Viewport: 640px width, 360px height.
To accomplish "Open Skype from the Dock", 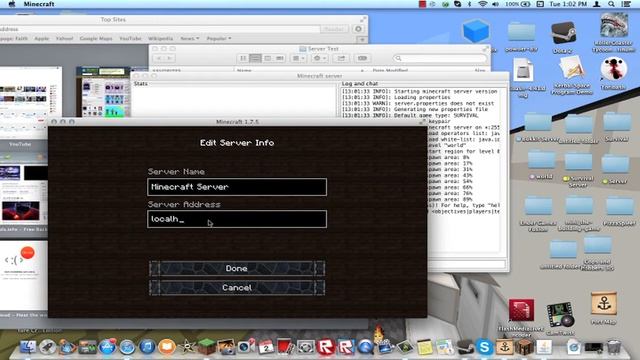I will [x=484, y=347].
